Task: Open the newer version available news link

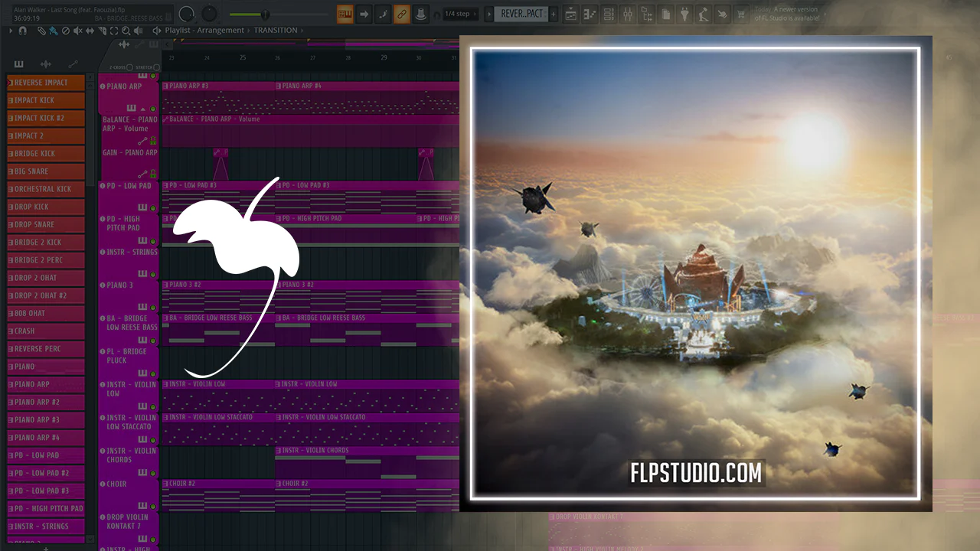Action: (x=788, y=13)
